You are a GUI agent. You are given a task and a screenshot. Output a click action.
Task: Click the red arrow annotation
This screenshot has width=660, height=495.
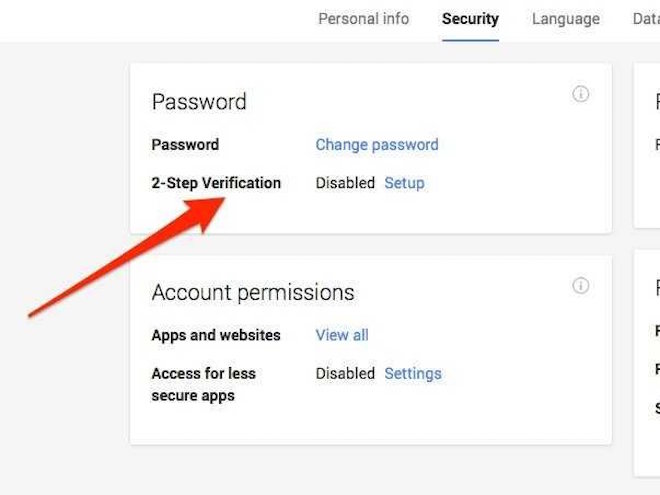(x=126, y=258)
